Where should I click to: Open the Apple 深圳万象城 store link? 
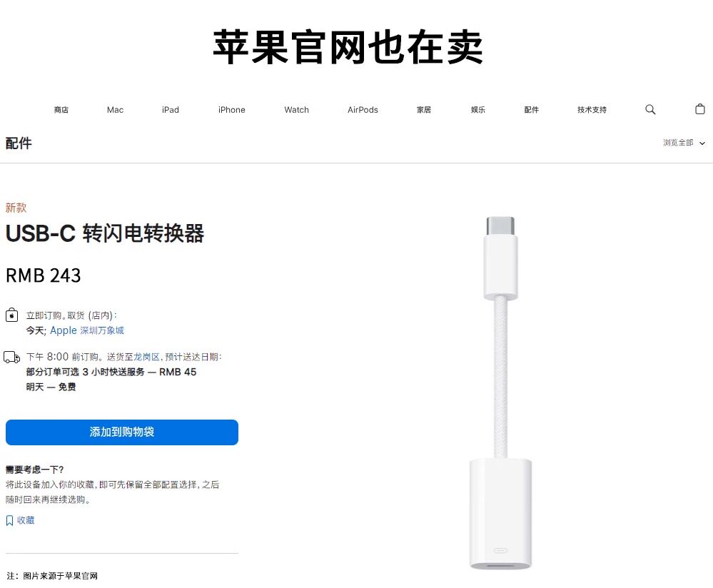(87, 330)
